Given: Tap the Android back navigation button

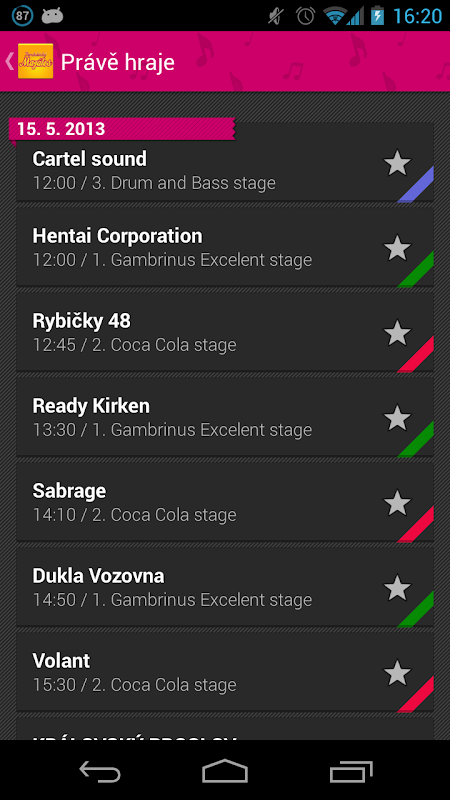Looking at the screenshot, I should click(x=100, y=771).
